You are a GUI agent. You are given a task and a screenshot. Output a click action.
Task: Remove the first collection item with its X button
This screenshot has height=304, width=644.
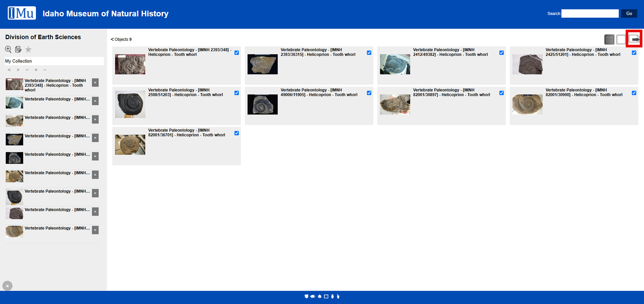click(x=95, y=82)
